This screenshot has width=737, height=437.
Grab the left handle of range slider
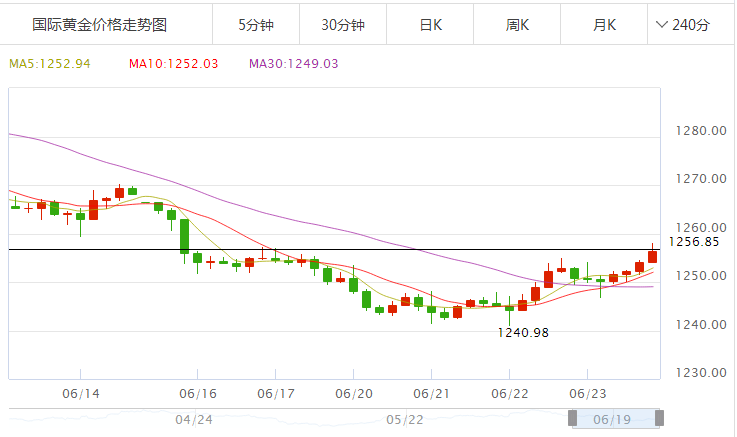click(x=574, y=418)
